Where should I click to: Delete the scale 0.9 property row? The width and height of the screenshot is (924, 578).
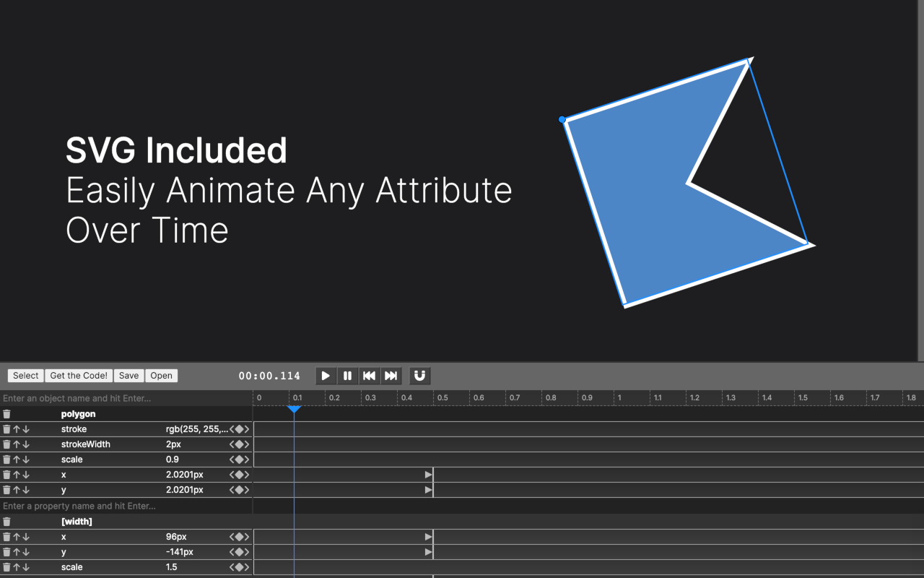tap(6, 460)
